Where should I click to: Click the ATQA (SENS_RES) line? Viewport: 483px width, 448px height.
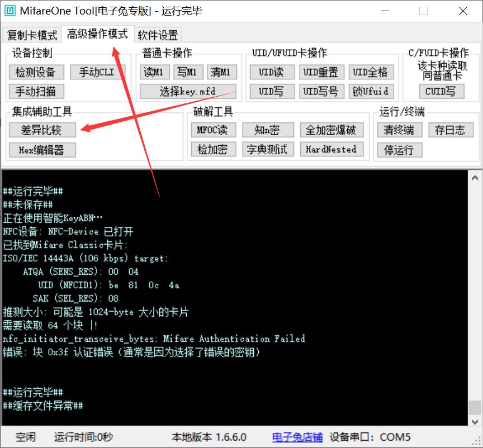(x=80, y=271)
